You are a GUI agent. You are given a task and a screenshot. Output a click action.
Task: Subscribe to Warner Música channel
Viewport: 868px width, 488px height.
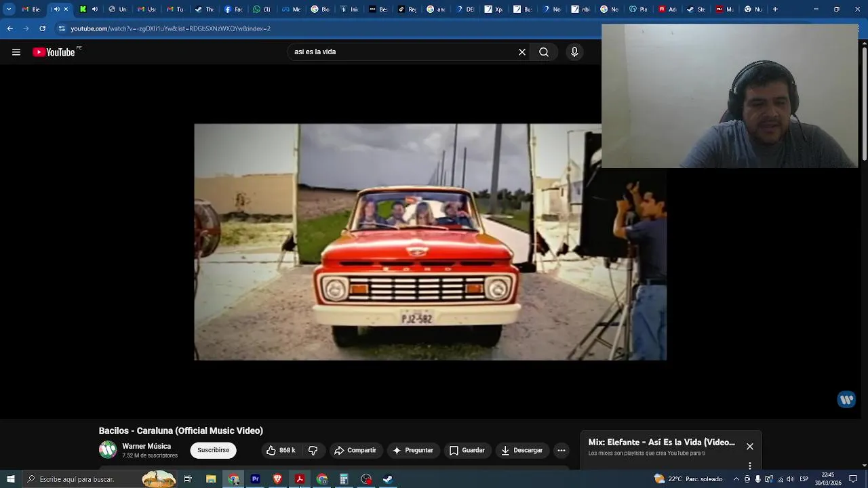(214, 450)
